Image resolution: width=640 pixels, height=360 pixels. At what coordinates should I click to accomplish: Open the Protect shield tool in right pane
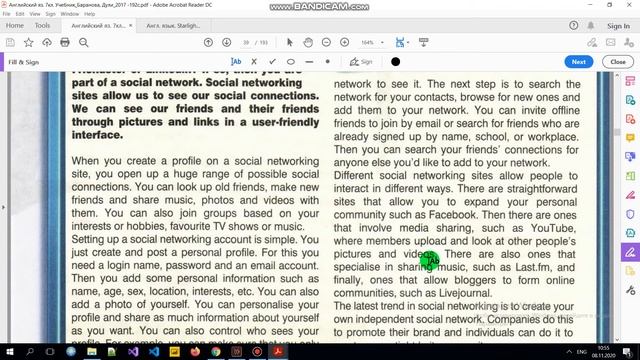[x=630, y=214]
